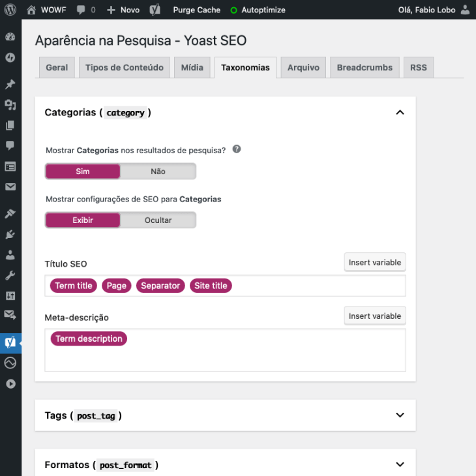Screen dimensions: 476x476
Task: Open Novo plus menu in admin bar
Action: point(123,10)
